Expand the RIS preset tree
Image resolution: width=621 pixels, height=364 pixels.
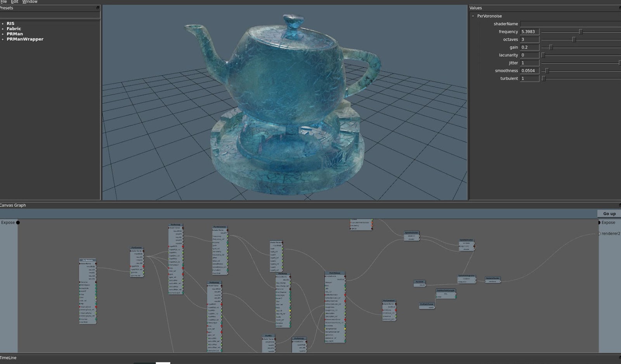click(3, 23)
